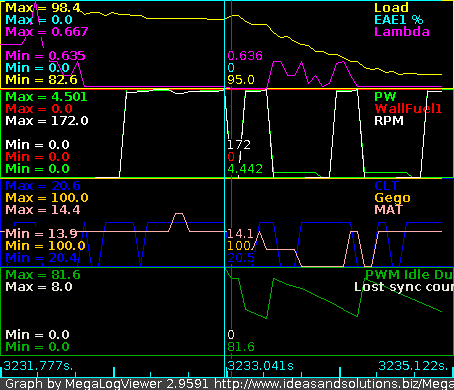
Task: Click the Max = 81.6 idle duty value
Action: click(43, 275)
